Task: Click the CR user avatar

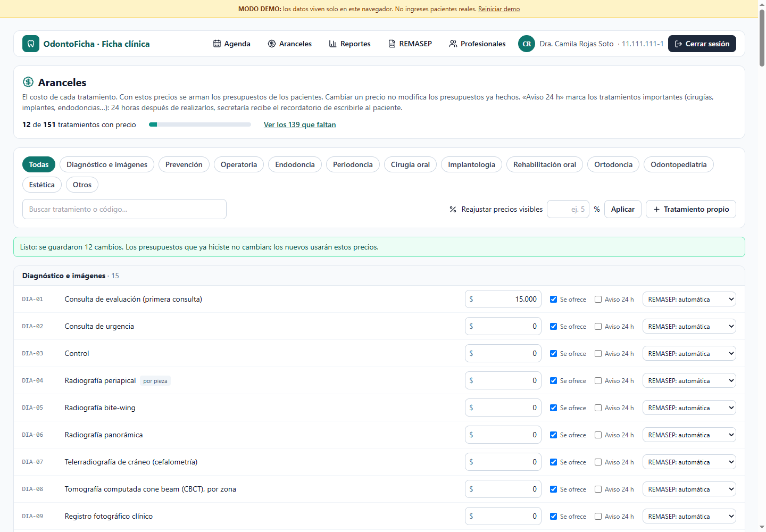Action: coord(527,44)
